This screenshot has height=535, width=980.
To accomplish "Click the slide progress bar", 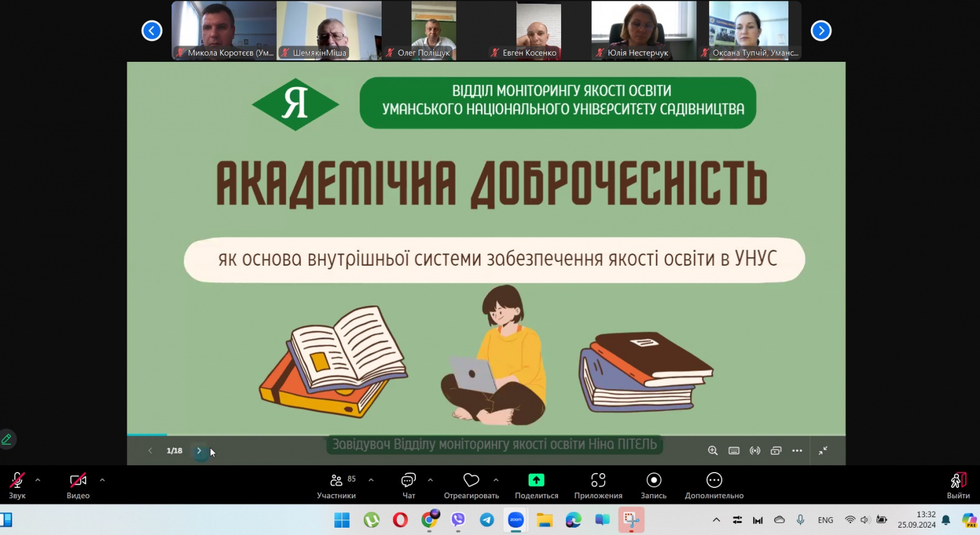I will tap(486, 435).
